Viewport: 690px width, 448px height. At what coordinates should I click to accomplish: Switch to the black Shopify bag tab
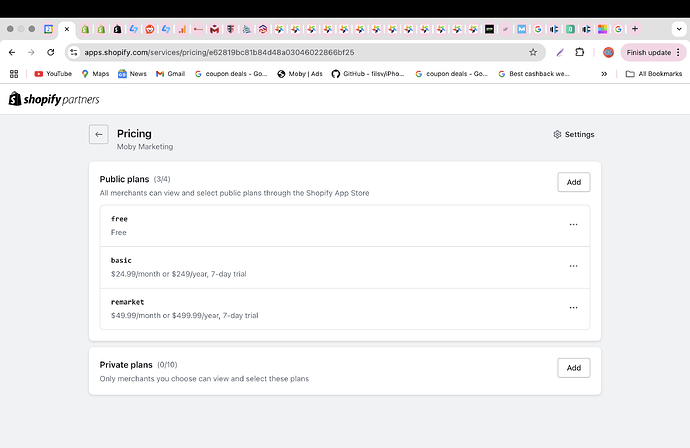click(117, 29)
